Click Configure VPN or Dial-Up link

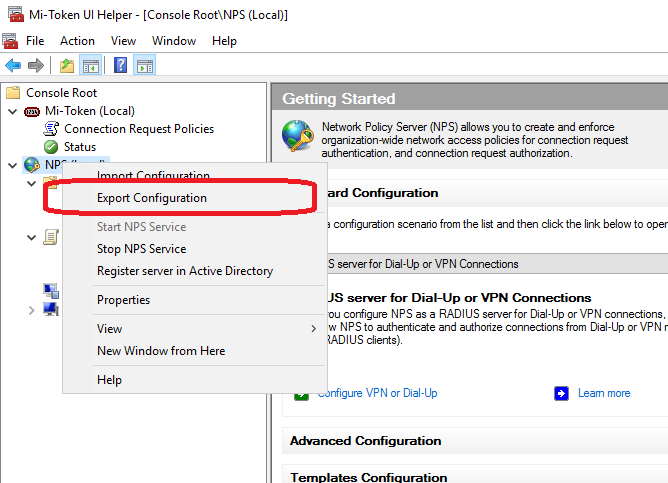tap(377, 393)
